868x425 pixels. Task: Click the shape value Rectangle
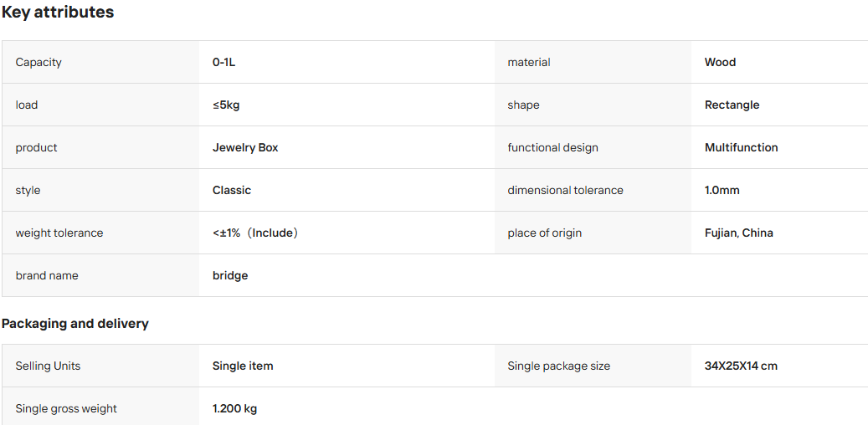pyautogui.click(x=732, y=105)
